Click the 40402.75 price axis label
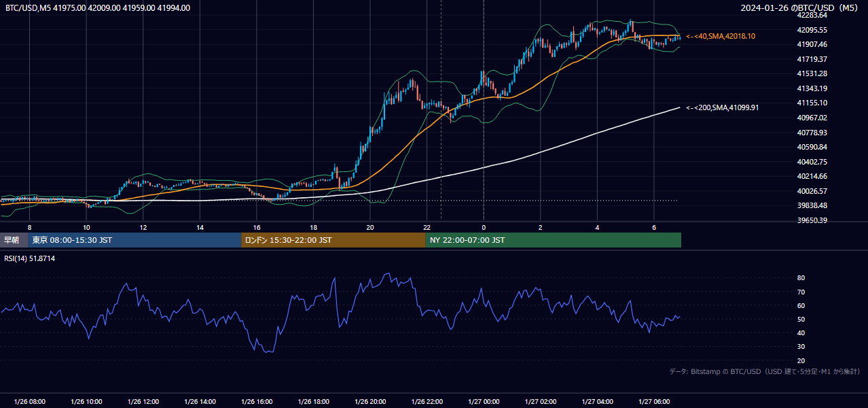Image resolution: width=868 pixels, height=408 pixels. pos(812,162)
